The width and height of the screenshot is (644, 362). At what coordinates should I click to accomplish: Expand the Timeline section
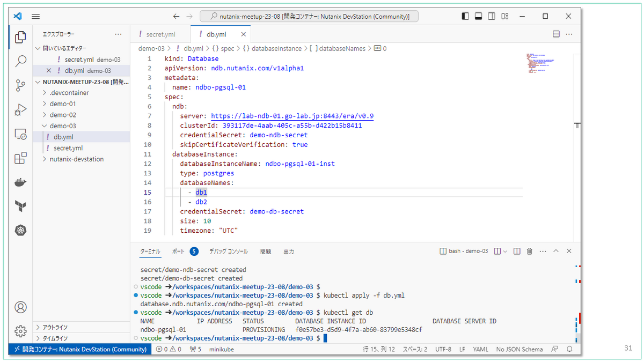point(55,338)
